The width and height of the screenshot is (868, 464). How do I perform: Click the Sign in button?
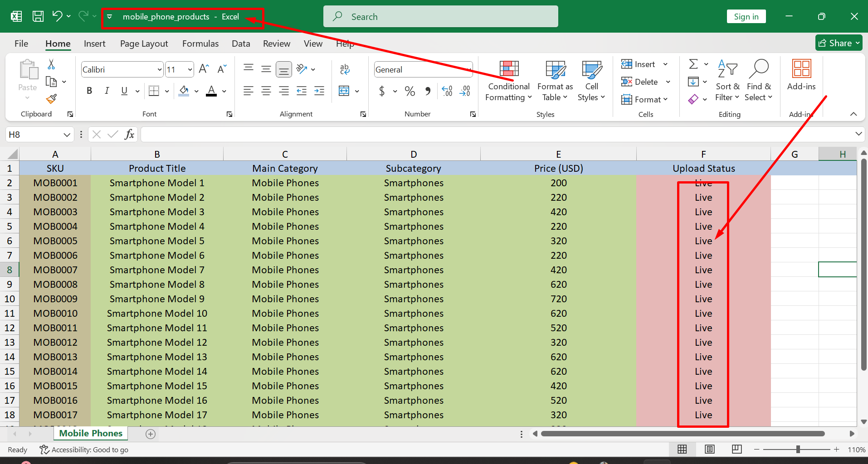coord(746,17)
